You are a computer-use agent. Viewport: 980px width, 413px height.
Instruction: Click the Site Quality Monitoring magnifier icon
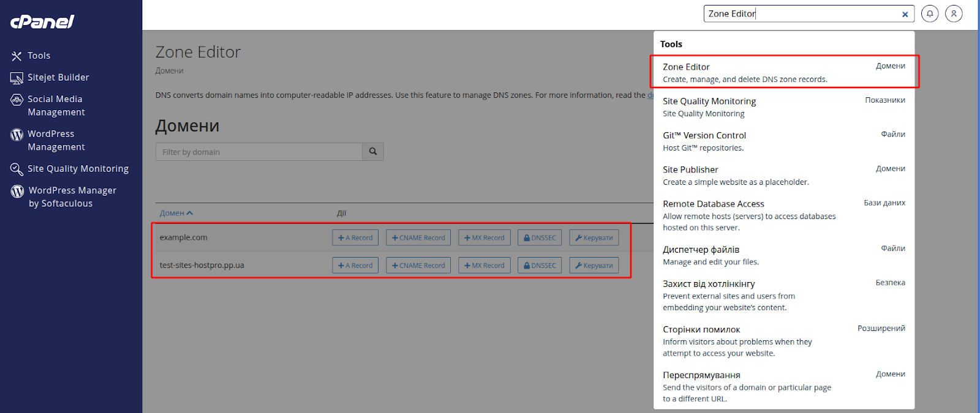click(x=17, y=169)
